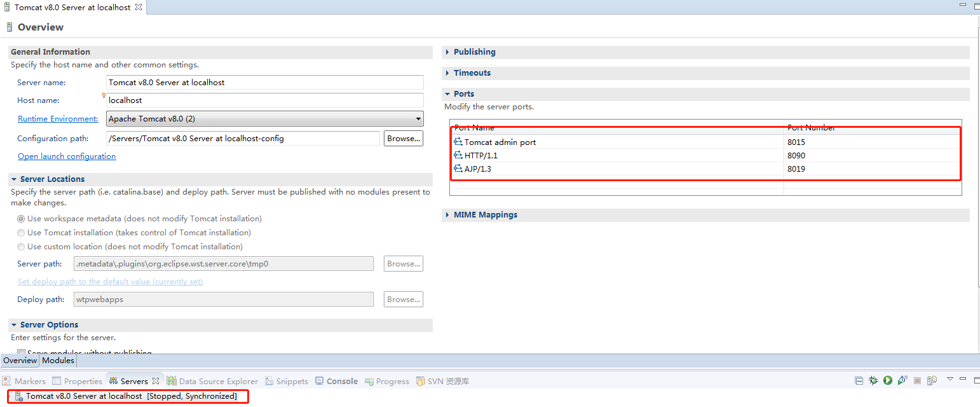Collapse the Ports section
Viewport: 980px width, 407px height.
(x=447, y=94)
